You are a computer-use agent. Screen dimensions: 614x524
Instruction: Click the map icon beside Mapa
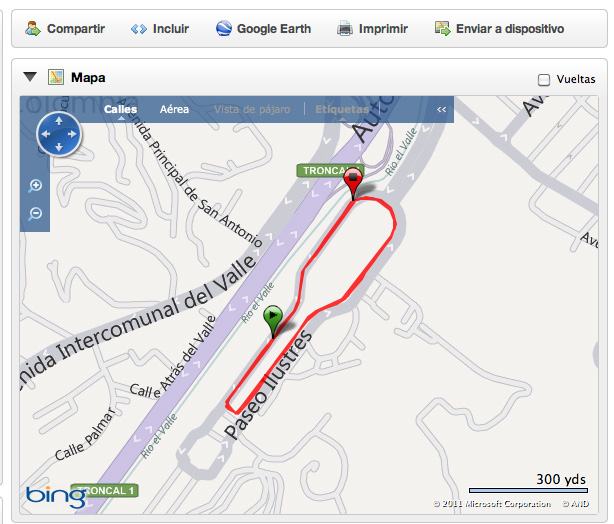56,77
